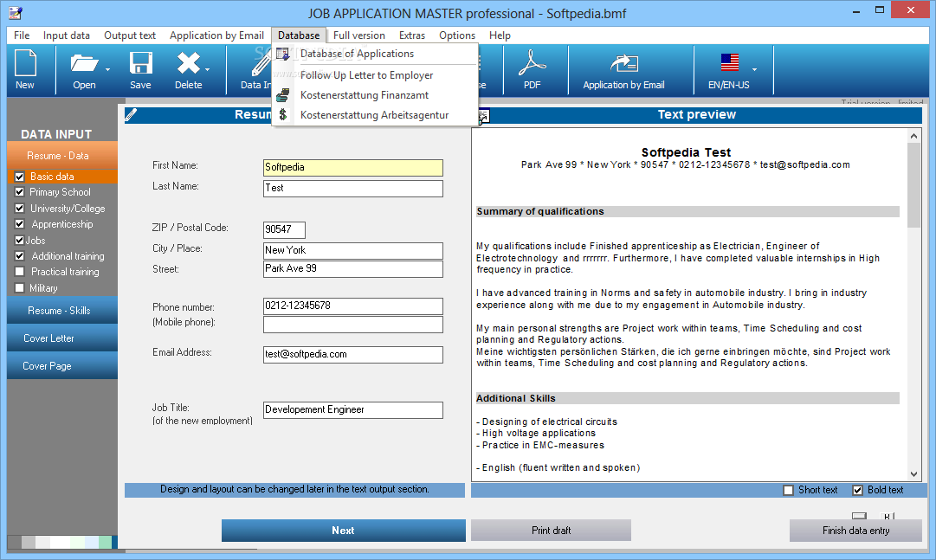Viewport: 936px width, 560px height.
Task: Open the Cover Page section
Action: click(x=62, y=365)
